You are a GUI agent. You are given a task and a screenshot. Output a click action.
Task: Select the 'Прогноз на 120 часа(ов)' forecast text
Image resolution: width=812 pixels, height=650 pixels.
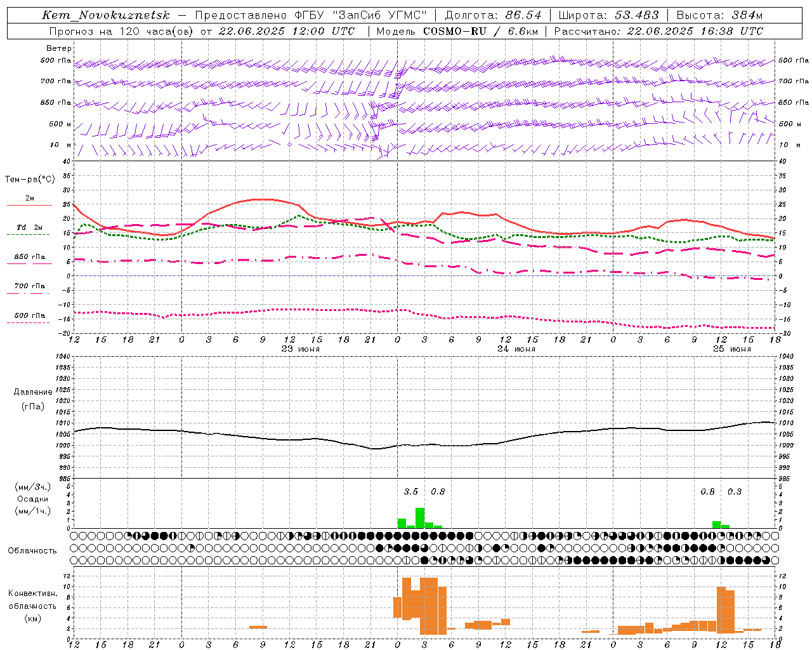coord(122,31)
